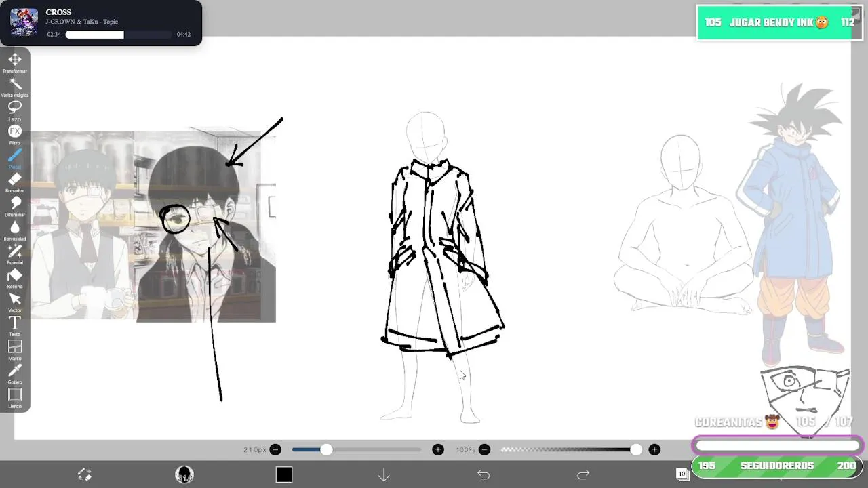The height and width of the screenshot is (488, 868).
Task: Select the Especial tool
Action: tap(15, 254)
